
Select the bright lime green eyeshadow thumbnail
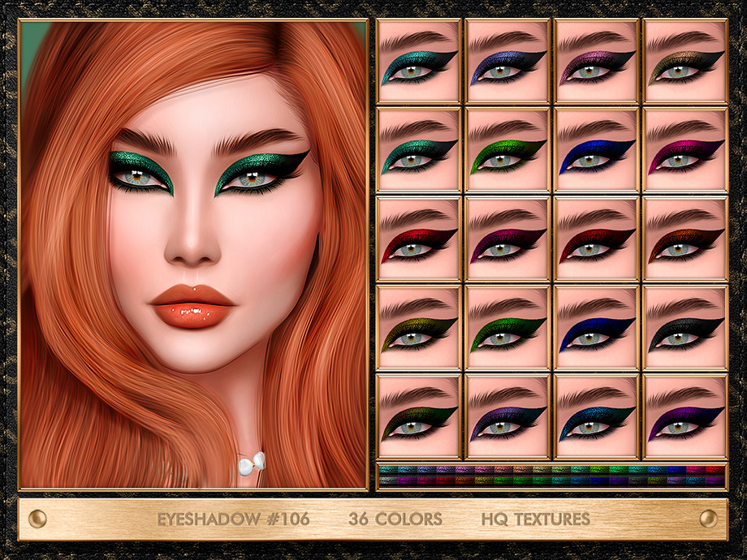tap(507, 149)
